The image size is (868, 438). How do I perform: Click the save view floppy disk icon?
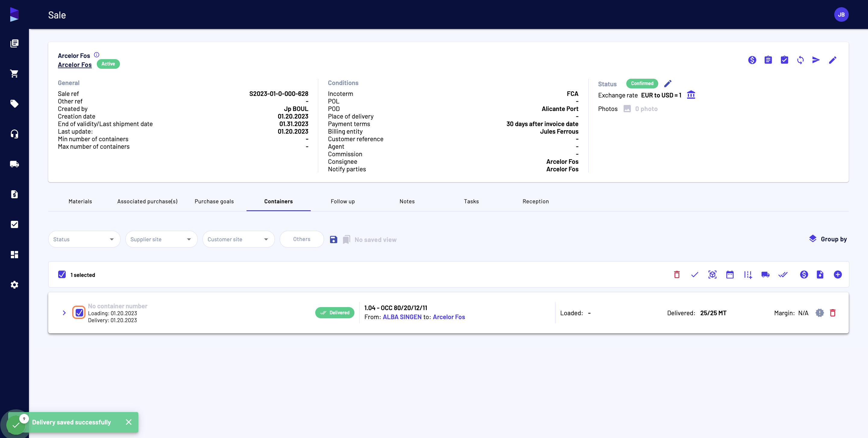(x=334, y=240)
